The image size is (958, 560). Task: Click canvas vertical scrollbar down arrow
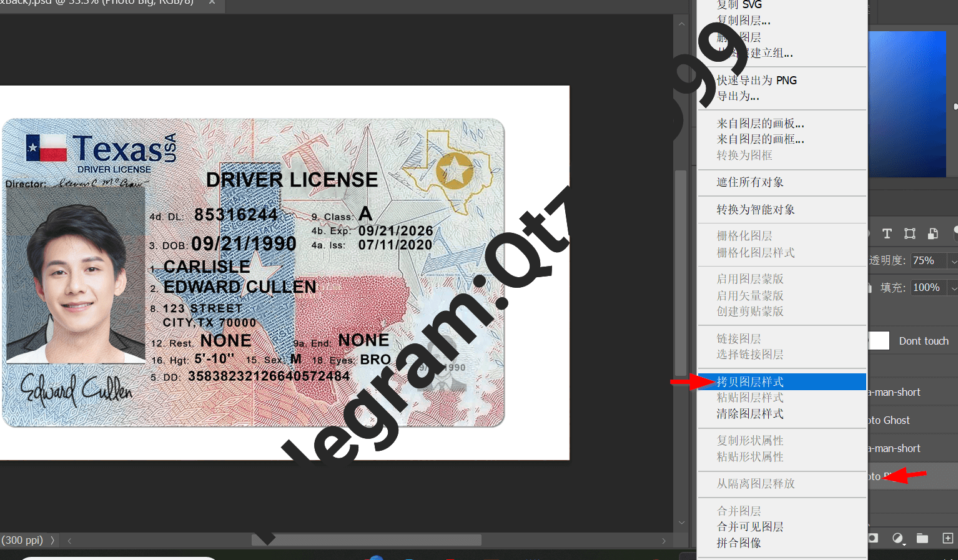pos(681,523)
